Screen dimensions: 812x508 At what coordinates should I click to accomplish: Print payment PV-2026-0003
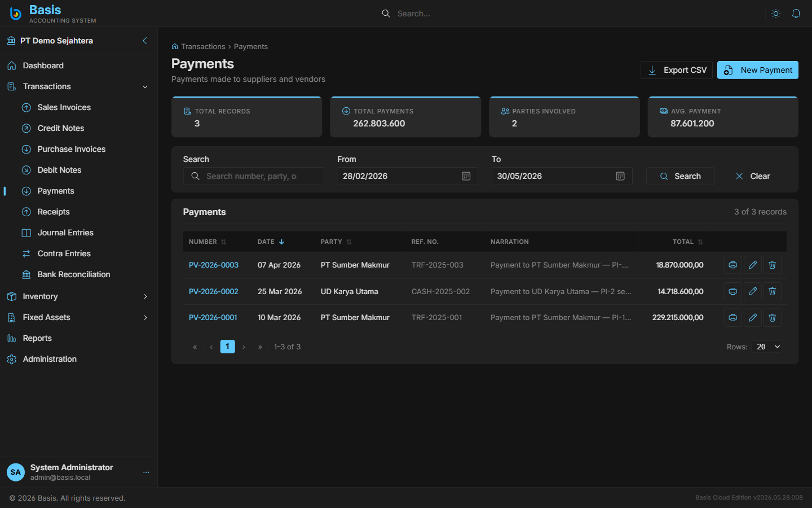coord(732,265)
